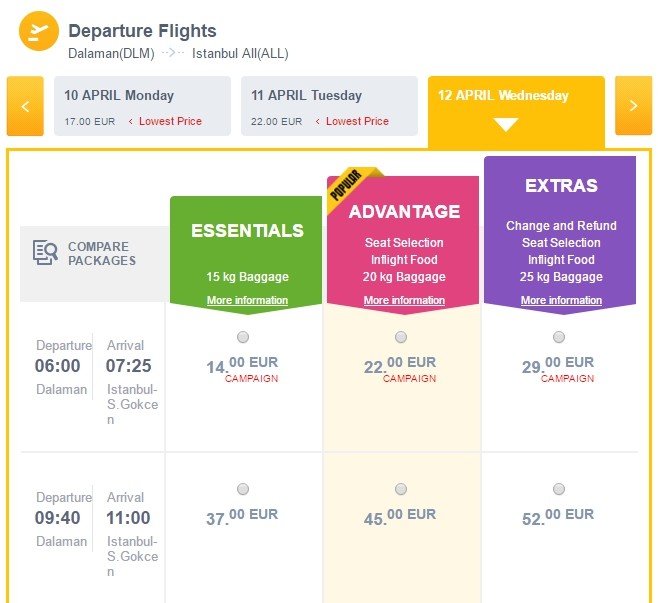658x603 pixels.
Task: Click the Compare Packages button
Action: pos(95,254)
